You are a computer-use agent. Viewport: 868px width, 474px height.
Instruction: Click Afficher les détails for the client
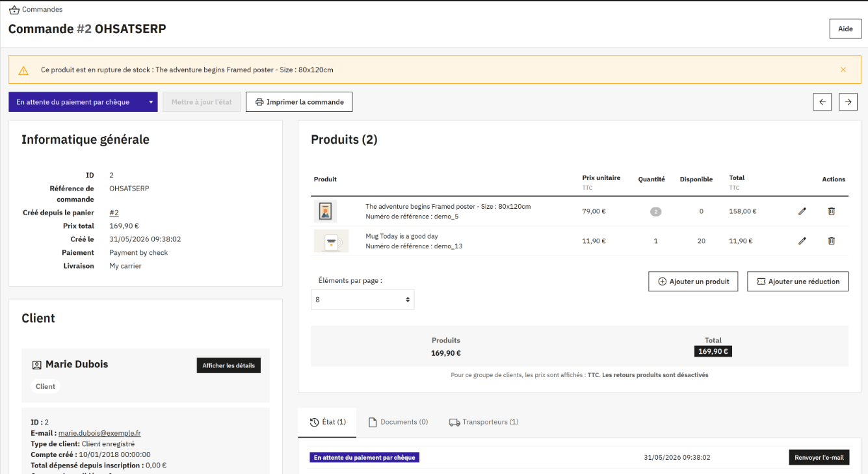pyautogui.click(x=228, y=365)
